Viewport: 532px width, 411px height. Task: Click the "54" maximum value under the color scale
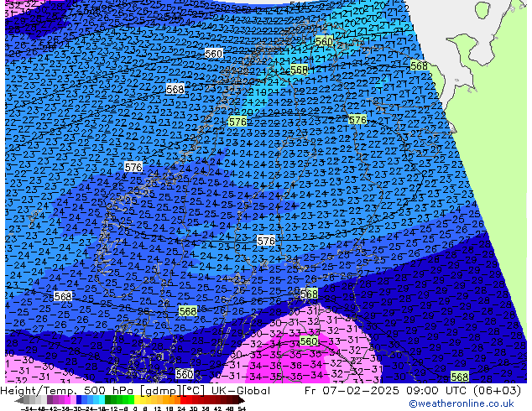(242, 408)
